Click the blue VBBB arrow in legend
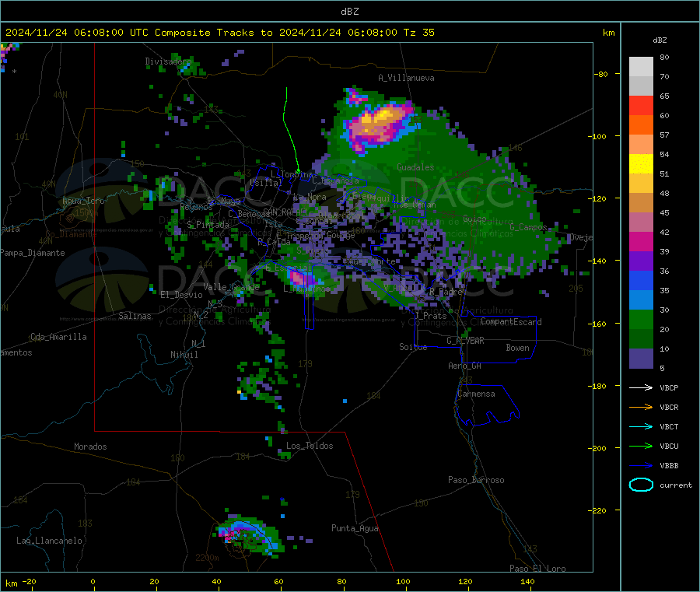Screen dimensions: 700x592 click(641, 465)
